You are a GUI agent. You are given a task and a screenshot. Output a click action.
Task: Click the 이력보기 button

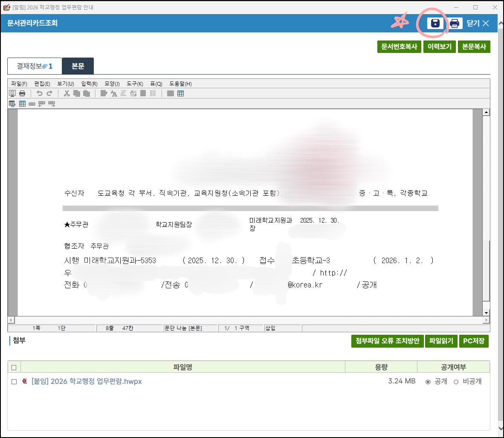[x=440, y=46]
